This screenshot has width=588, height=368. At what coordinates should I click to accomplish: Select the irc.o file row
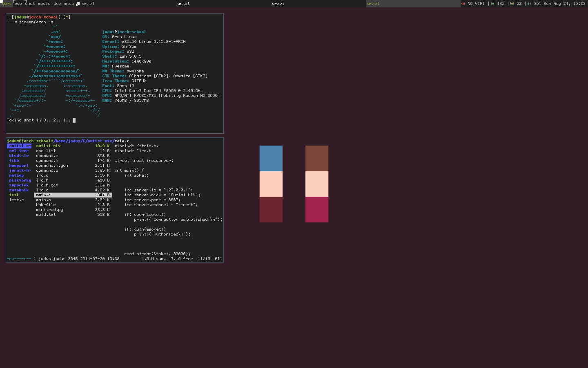(73, 190)
